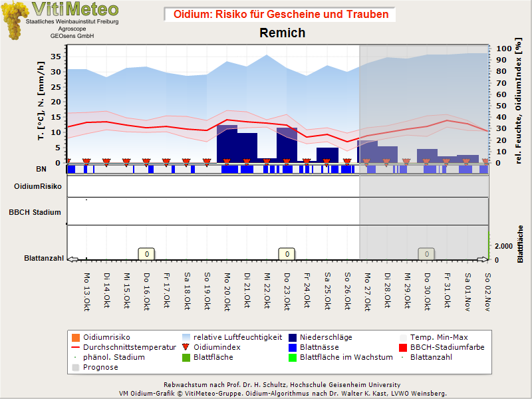Select Oidiumindex marker above Mo 20.Okt
The image size is (532, 399).
227,162
